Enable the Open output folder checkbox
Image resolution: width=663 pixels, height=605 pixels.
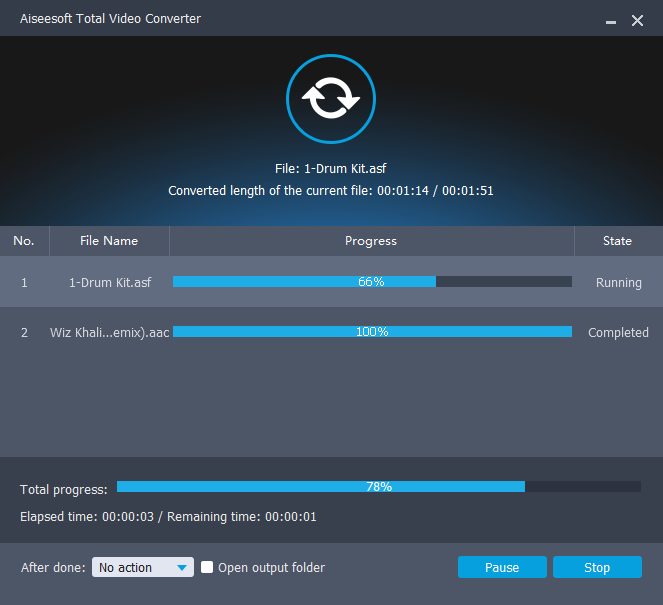(207, 567)
